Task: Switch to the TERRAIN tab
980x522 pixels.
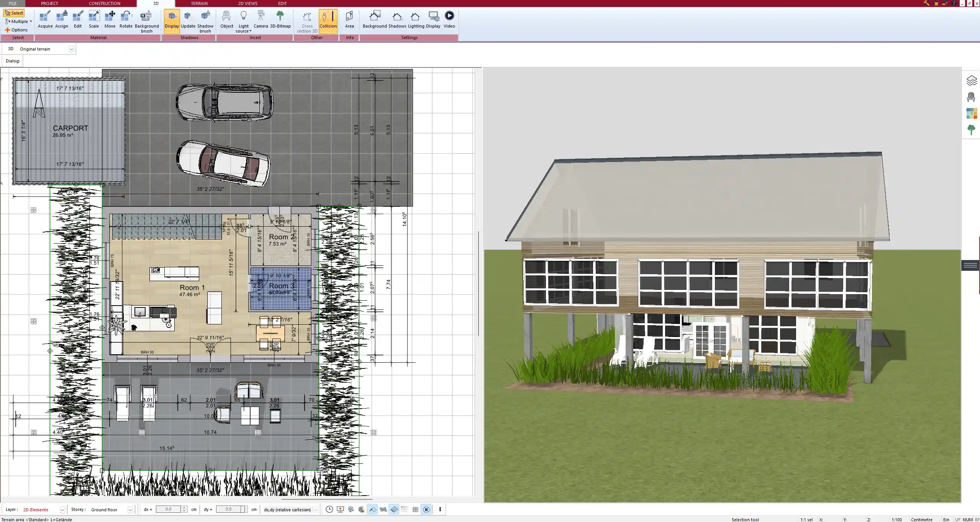Action: click(199, 3)
